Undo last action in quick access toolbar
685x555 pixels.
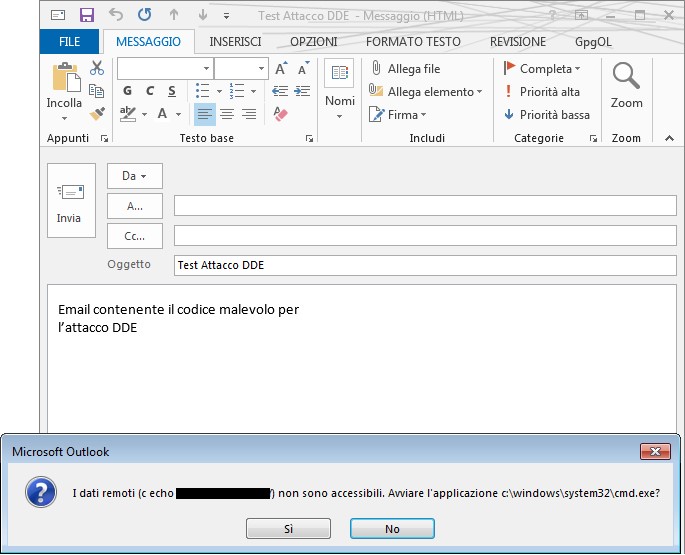pyautogui.click(x=116, y=15)
